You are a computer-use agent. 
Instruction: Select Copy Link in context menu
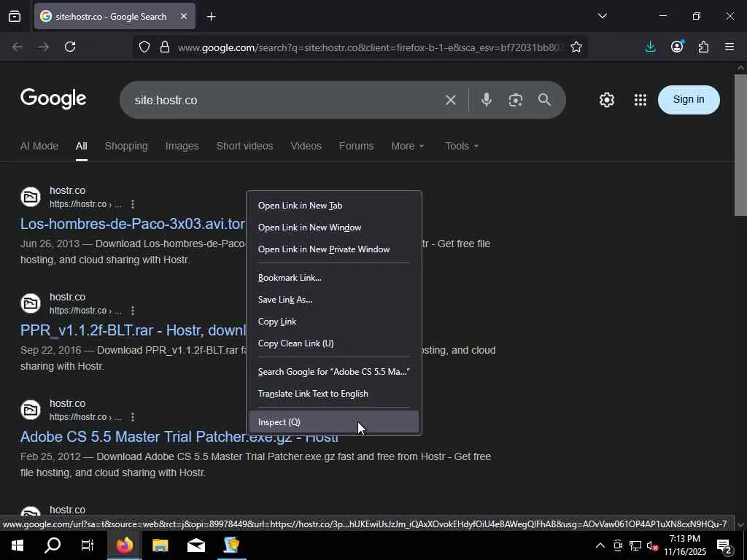(334, 322)
